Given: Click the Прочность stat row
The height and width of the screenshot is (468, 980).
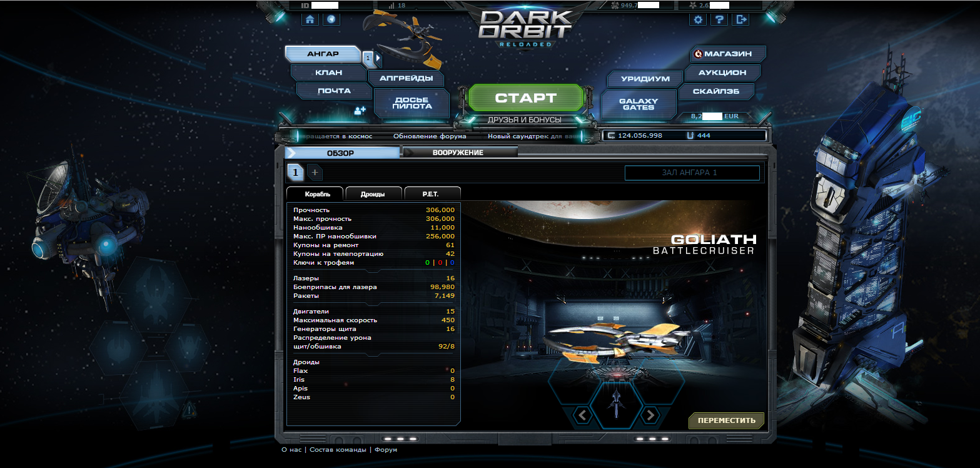Looking at the screenshot, I should click(373, 210).
